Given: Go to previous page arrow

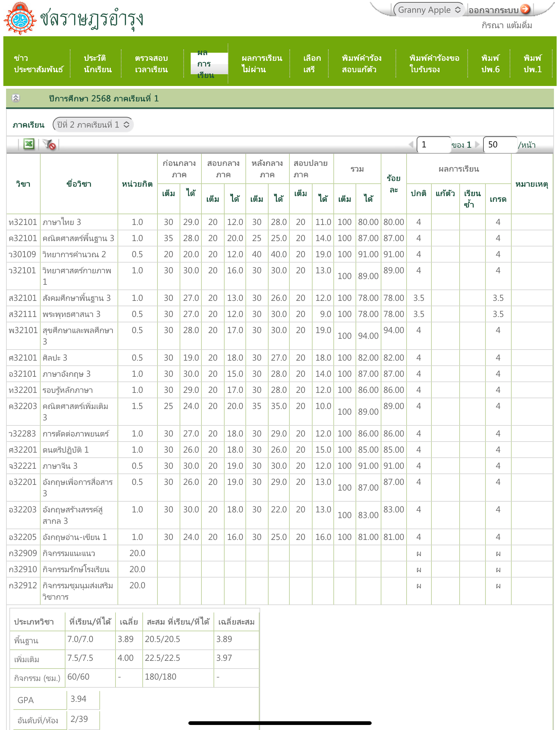Looking at the screenshot, I should pyautogui.click(x=411, y=145).
